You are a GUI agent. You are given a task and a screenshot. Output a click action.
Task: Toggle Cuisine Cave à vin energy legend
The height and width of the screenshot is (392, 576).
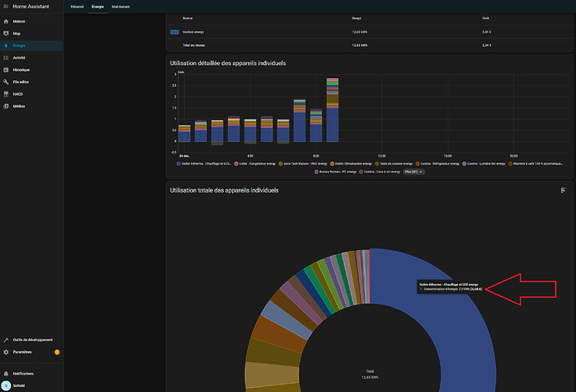click(x=380, y=172)
